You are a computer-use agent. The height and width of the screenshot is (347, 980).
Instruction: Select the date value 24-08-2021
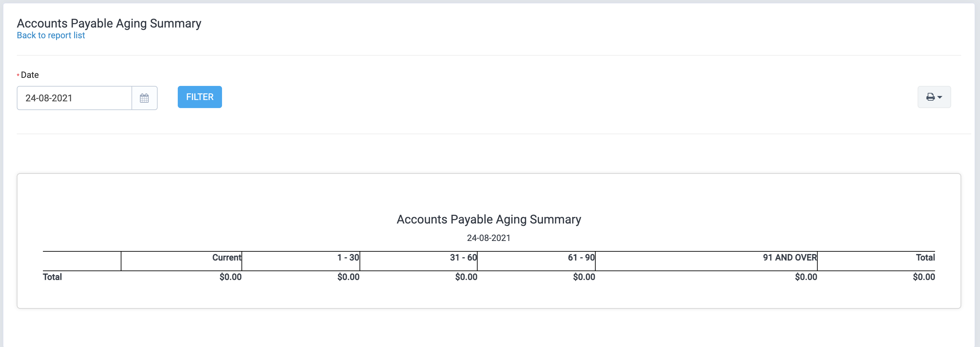48,98
